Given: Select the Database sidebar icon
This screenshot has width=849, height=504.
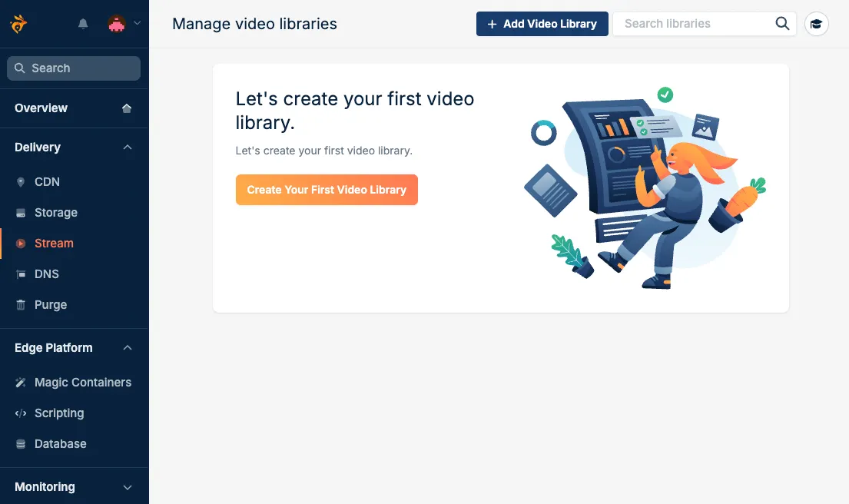Looking at the screenshot, I should tap(21, 443).
